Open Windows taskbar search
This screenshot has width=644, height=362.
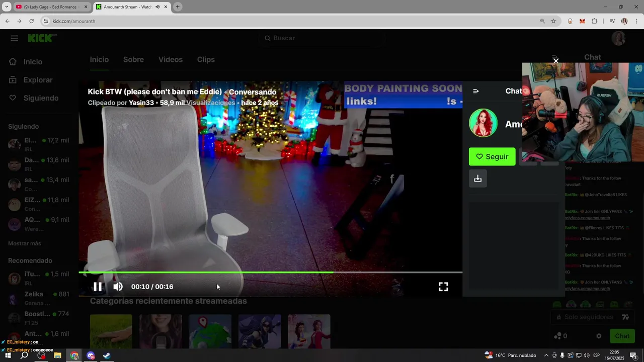tap(24, 355)
